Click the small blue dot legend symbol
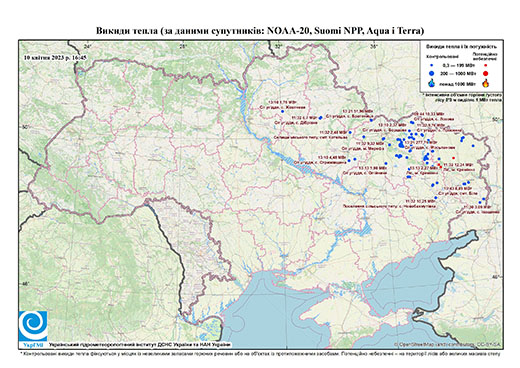 pos(432,66)
